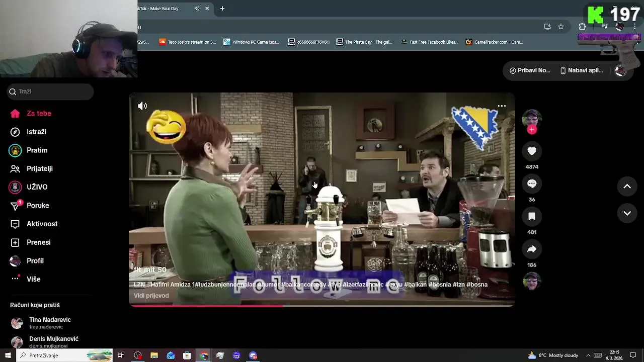The width and height of the screenshot is (644, 362).
Task: Close the TikTok browser tab
Action: pyautogui.click(x=207, y=9)
